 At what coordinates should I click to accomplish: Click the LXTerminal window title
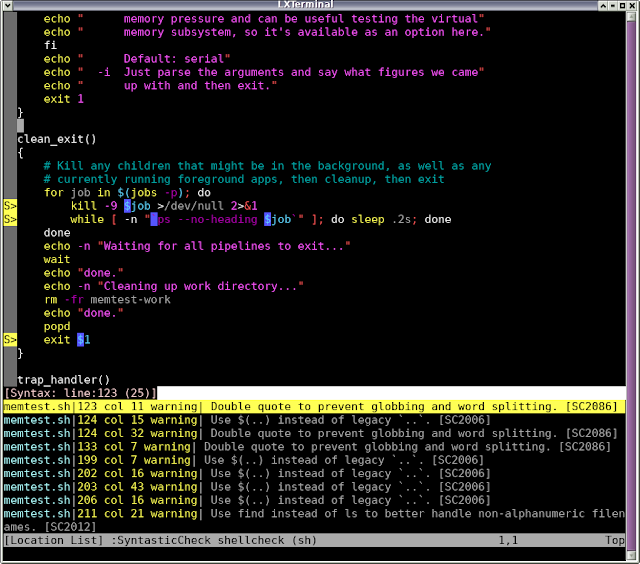pos(305,4)
